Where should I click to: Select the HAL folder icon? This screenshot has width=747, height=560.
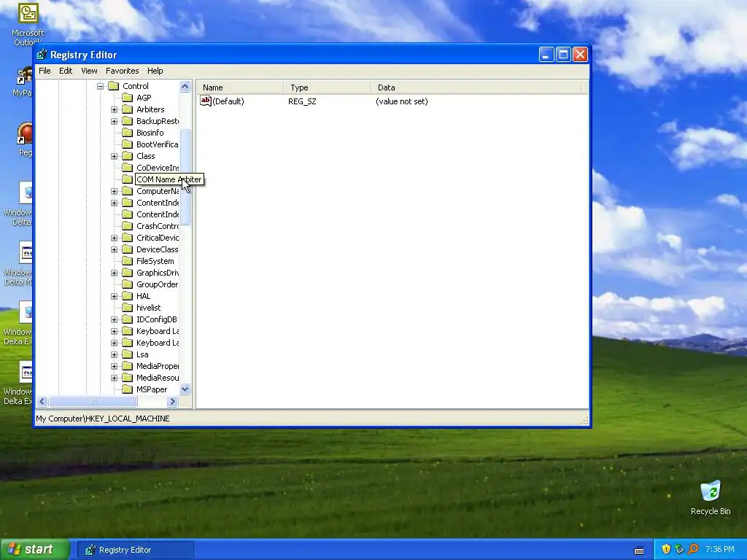tap(127, 296)
